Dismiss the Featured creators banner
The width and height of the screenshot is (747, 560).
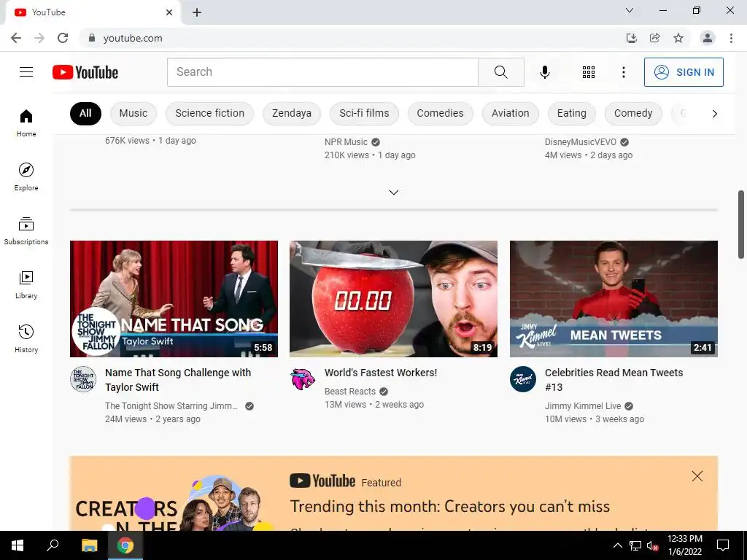point(697,476)
